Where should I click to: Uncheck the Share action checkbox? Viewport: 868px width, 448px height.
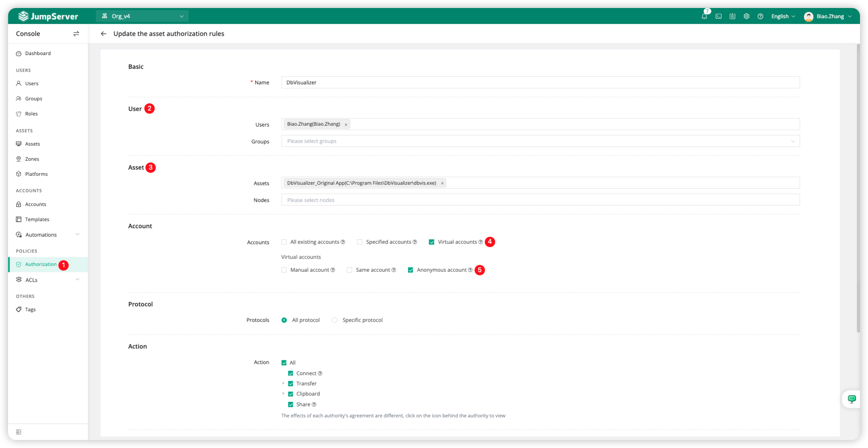click(x=291, y=404)
